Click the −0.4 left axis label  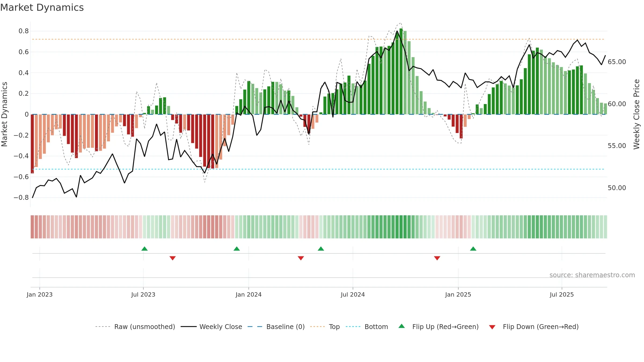pyautogui.click(x=21, y=156)
